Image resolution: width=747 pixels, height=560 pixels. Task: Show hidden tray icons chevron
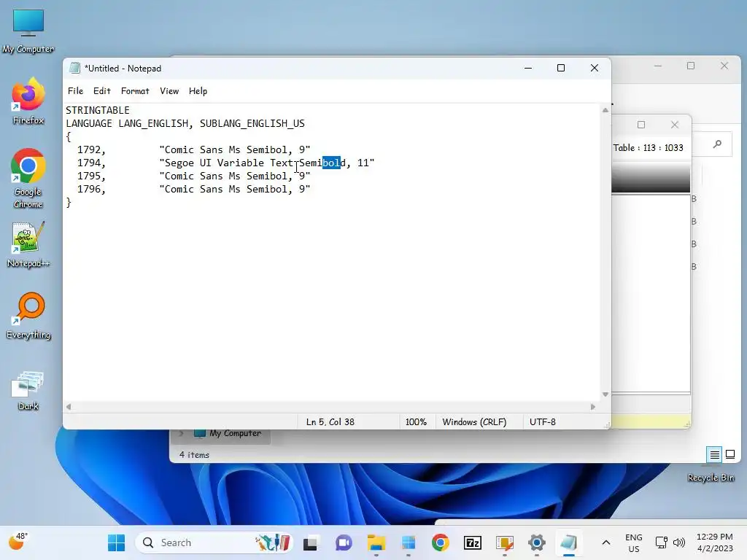606,542
